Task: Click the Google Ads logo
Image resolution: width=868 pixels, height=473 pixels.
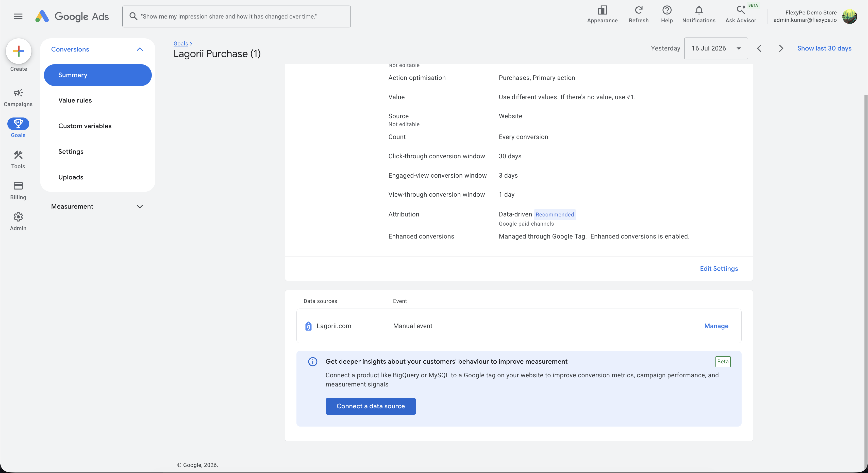Action: (72, 16)
